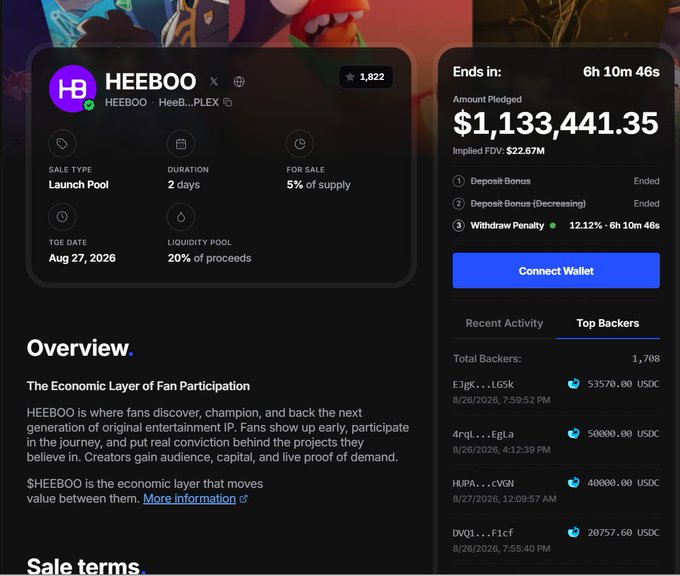
Task: Click timestamp 8/27/2026, 12:09:57 AM
Action: click(504, 499)
